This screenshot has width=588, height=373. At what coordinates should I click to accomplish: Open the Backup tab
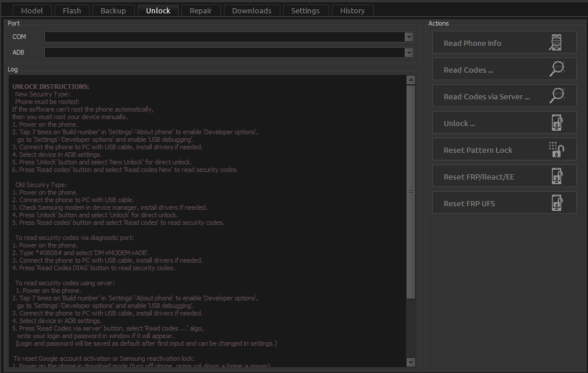pos(113,10)
